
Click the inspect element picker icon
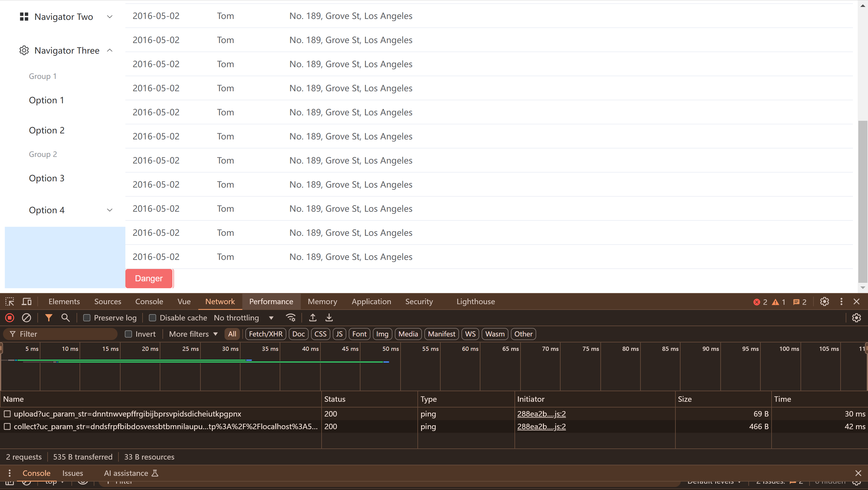tap(9, 301)
